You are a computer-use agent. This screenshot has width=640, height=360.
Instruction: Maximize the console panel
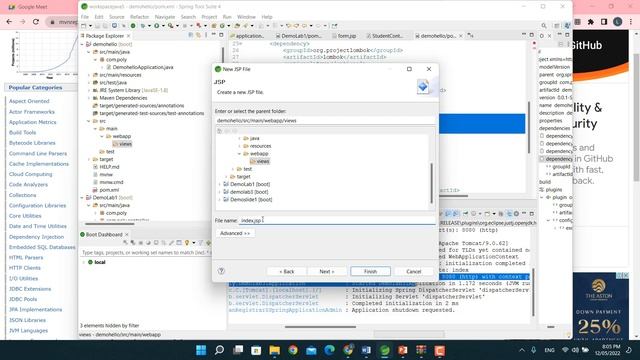coord(531,213)
